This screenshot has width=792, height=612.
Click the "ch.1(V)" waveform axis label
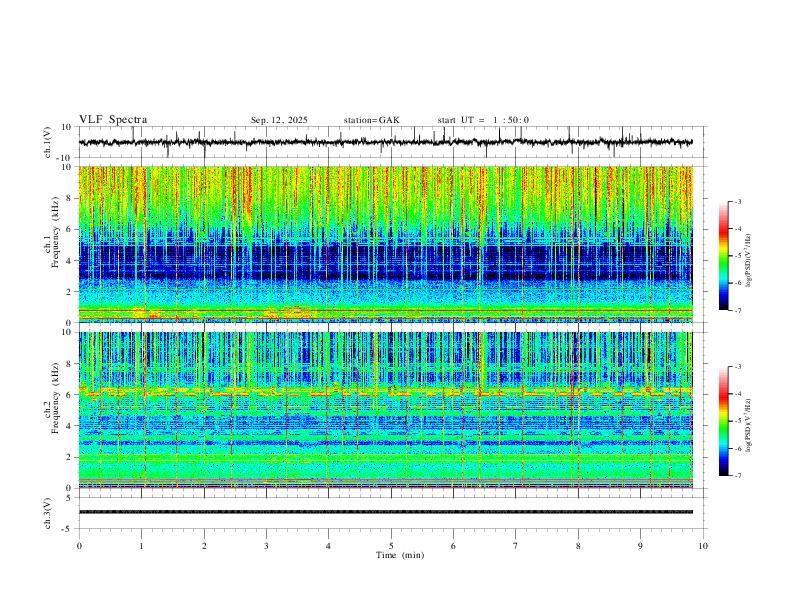[x=48, y=142]
